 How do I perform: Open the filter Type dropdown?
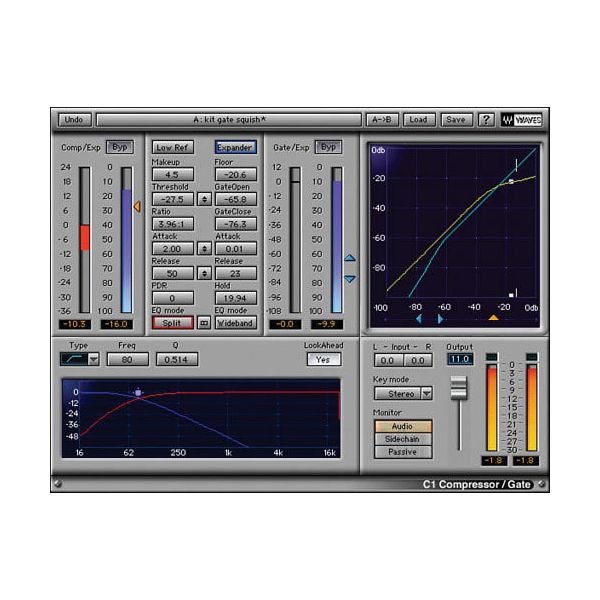tap(80, 359)
